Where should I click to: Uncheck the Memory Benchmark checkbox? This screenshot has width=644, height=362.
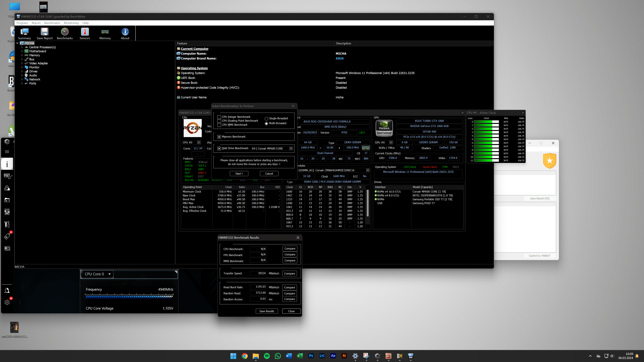tap(219, 137)
